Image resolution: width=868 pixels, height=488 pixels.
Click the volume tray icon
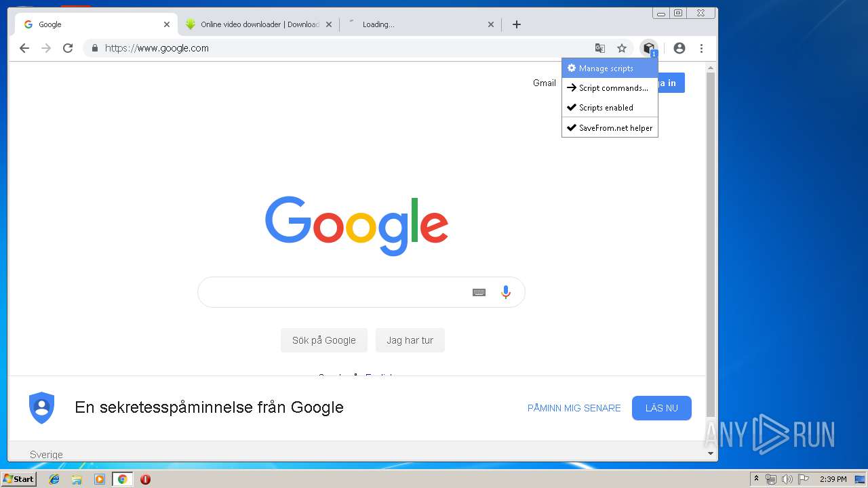click(x=787, y=479)
